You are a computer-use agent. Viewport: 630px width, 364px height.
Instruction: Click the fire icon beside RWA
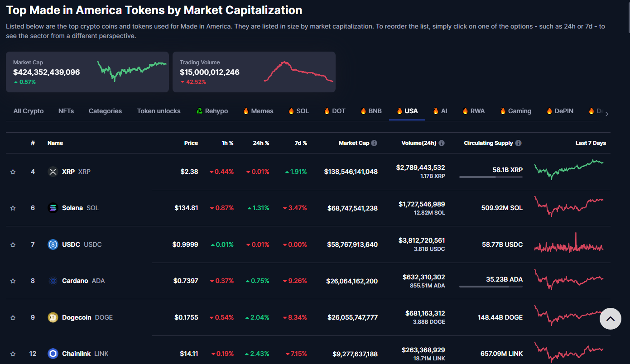click(x=465, y=111)
